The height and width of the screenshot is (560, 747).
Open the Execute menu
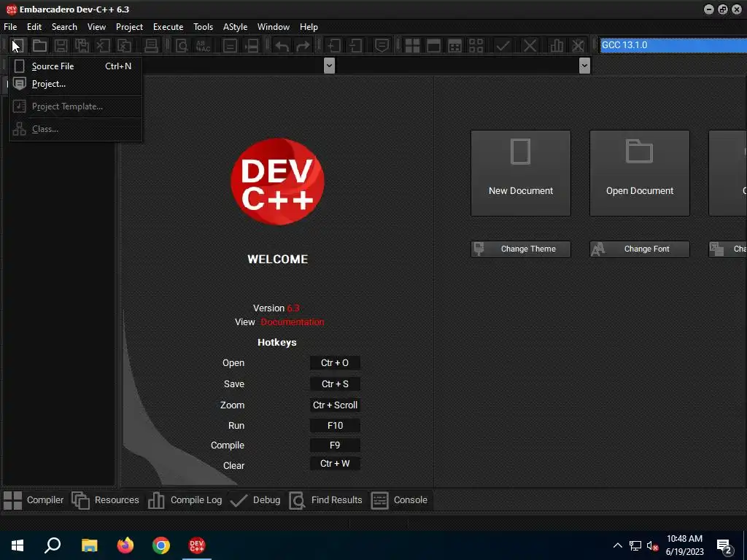tap(169, 27)
